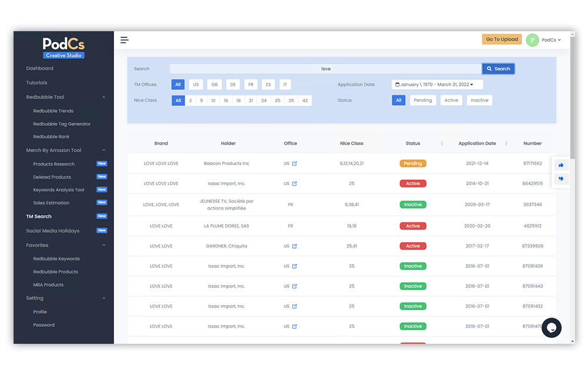Click the blue Search button
This screenshot has height=375, width=588.
point(499,69)
